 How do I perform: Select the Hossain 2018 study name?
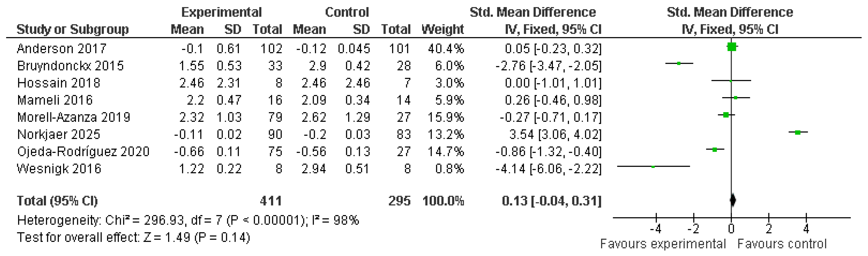click(59, 83)
